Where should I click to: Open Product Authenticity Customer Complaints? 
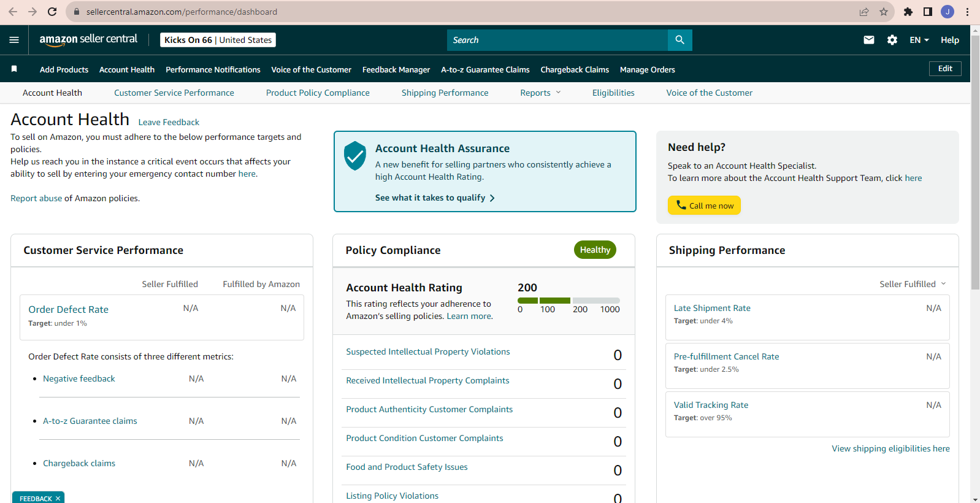[429, 409]
